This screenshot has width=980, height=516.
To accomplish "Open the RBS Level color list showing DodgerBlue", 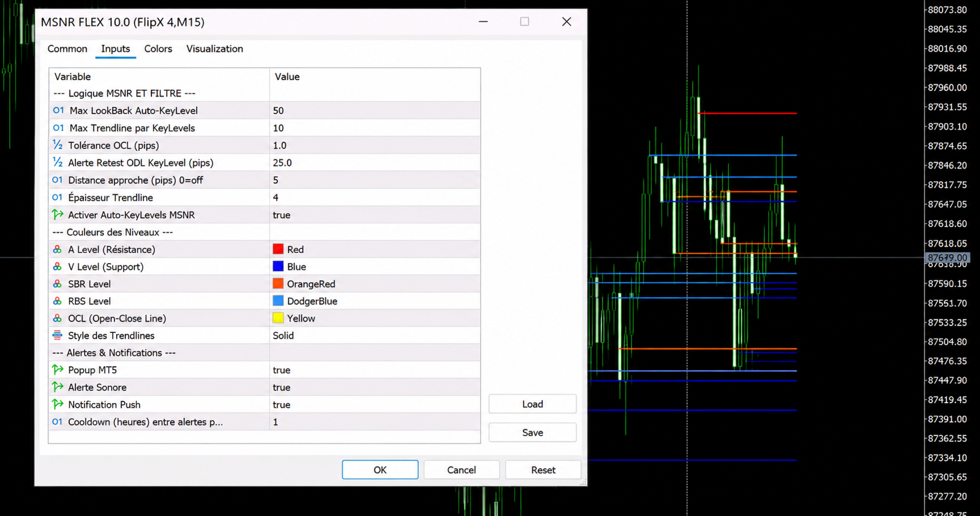I will [x=375, y=301].
